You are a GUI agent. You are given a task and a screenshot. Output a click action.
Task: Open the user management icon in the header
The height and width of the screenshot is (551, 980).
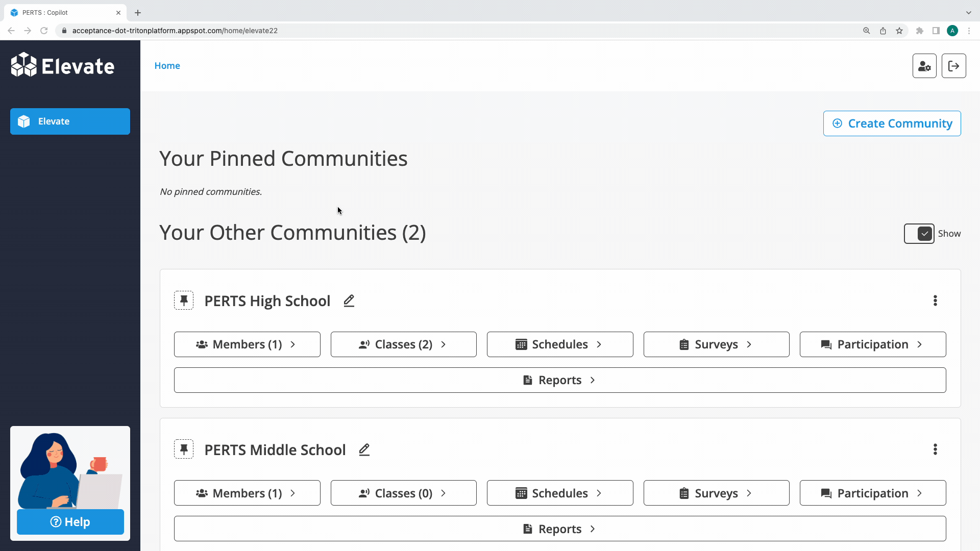coord(924,66)
